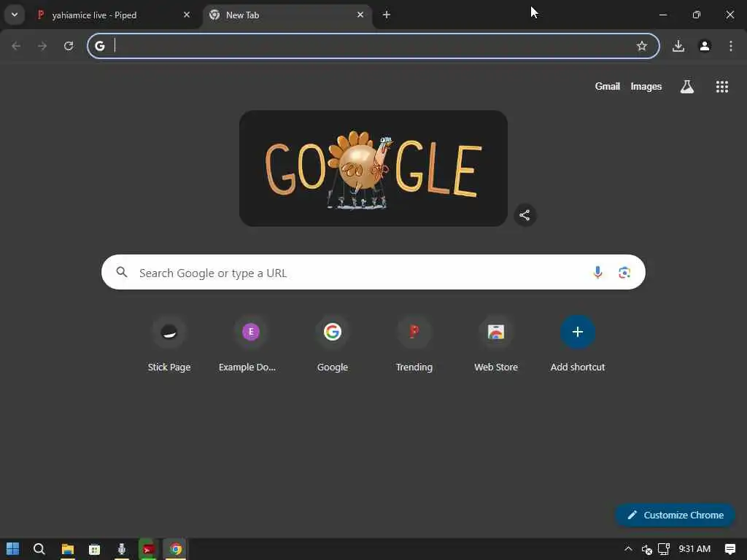The width and height of the screenshot is (747, 560).
Task: Open the microphone app on the taskbar
Action: click(x=122, y=549)
